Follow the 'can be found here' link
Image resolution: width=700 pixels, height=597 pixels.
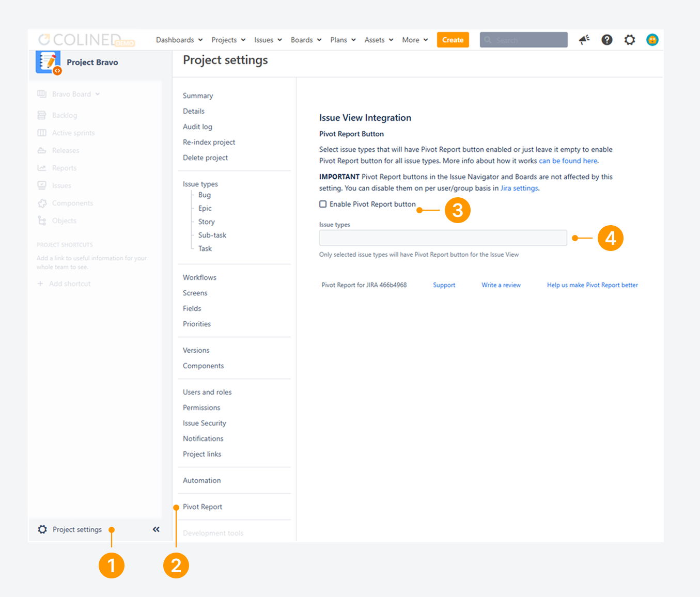(568, 161)
